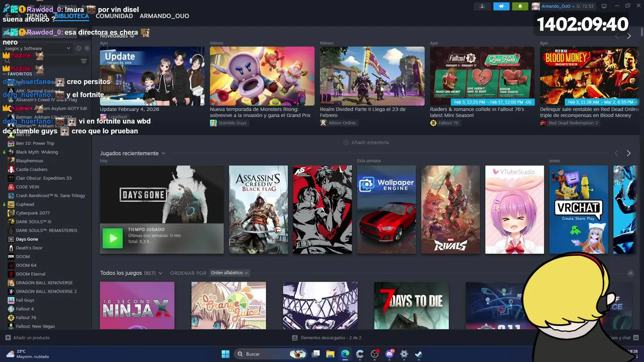Image resolution: width=644 pixels, height=362 pixels.
Task: Switch to the BIBLIOTECA tab
Action: 71,16
